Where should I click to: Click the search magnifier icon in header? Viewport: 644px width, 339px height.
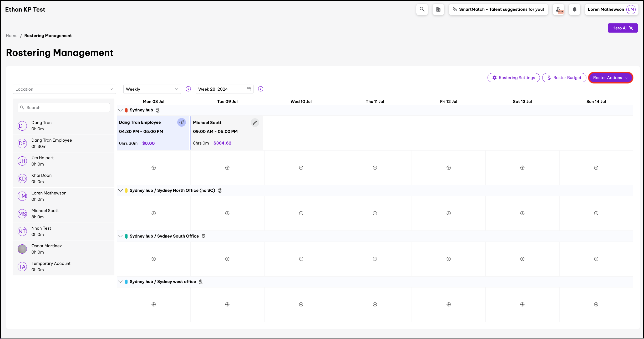click(x=422, y=9)
